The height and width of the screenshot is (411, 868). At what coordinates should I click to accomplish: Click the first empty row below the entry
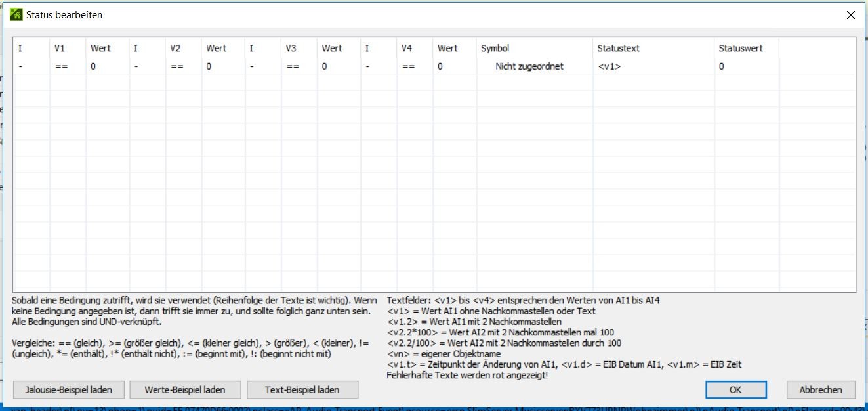(262, 83)
